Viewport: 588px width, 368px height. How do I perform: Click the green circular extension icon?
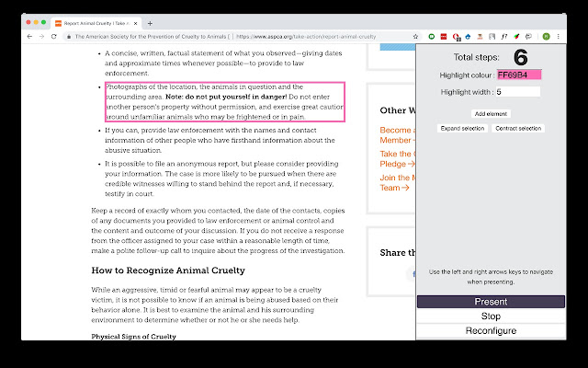432,37
